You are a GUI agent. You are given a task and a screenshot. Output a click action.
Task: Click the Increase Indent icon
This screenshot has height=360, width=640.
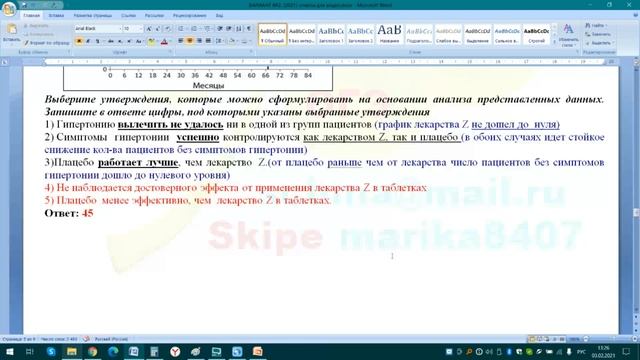tap(229, 29)
